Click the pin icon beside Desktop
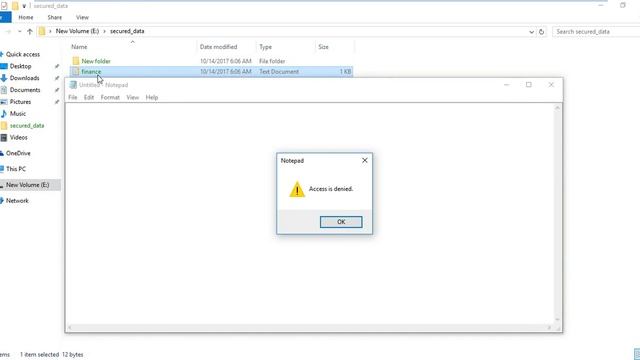Viewport: 640px width, 360px height. click(57, 66)
